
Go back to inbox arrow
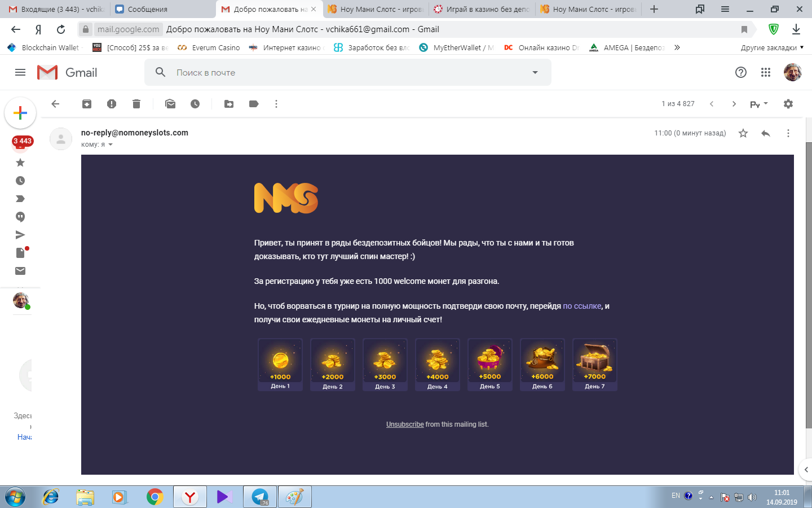[55, 104]
